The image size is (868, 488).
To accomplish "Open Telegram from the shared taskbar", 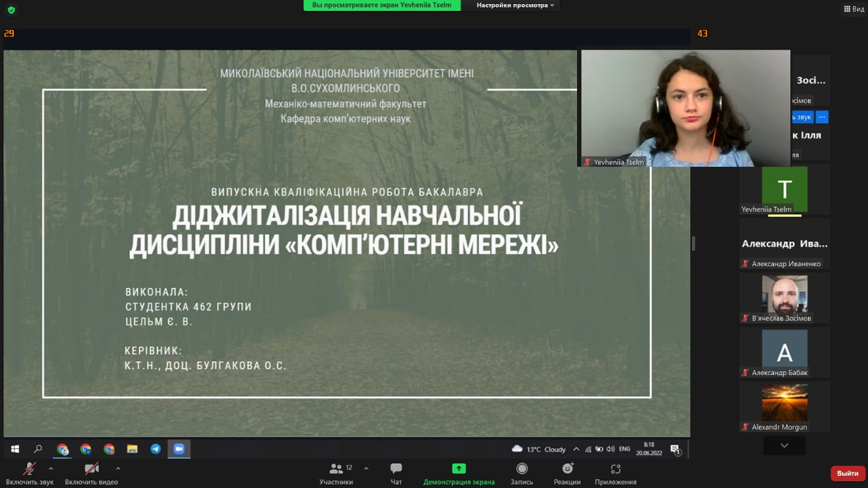I will tap(156, 449).
